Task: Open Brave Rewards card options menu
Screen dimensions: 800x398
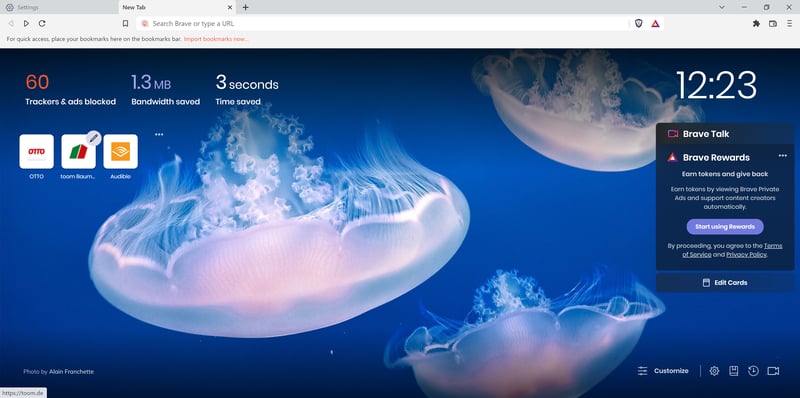Action: pyautogui.click(x=783, y=156)
